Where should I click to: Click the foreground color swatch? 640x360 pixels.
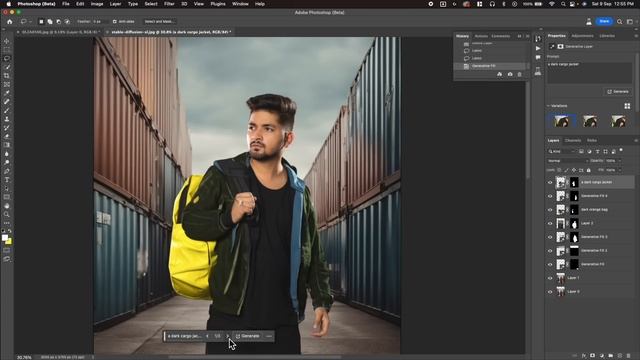(5, 238)
